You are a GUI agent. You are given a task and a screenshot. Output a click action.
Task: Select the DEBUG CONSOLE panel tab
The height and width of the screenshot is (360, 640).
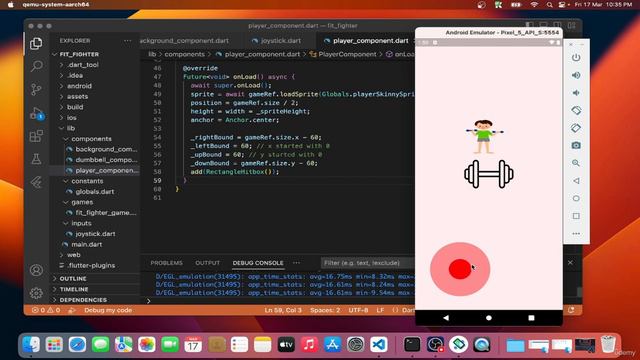coord(258,263)
